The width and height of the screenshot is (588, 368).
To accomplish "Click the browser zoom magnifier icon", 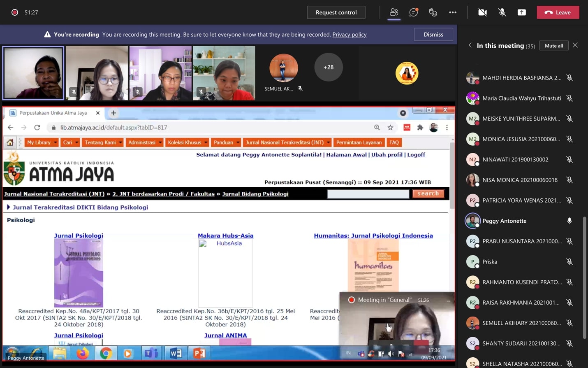I will tap(377, 128).
